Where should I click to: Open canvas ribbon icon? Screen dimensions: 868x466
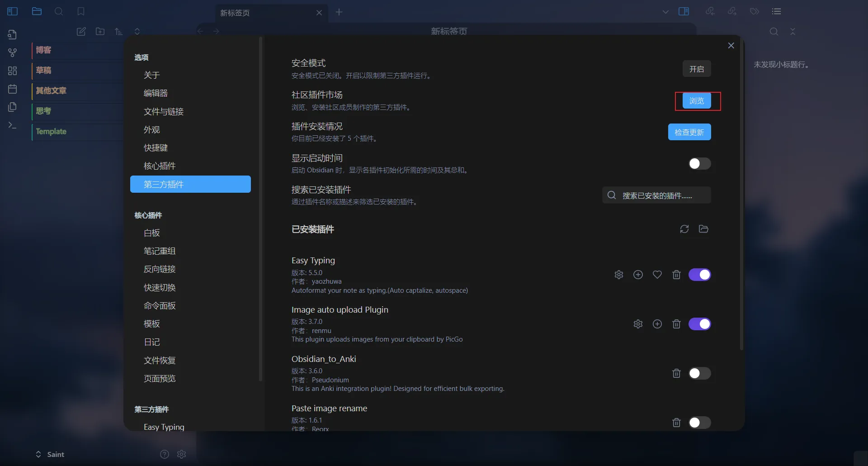[x=13, y=71]
